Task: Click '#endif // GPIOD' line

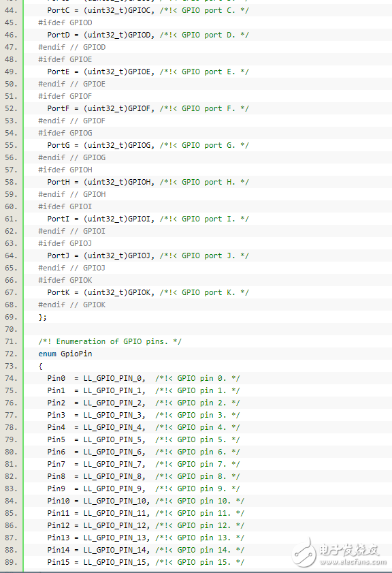Action: 72,47
